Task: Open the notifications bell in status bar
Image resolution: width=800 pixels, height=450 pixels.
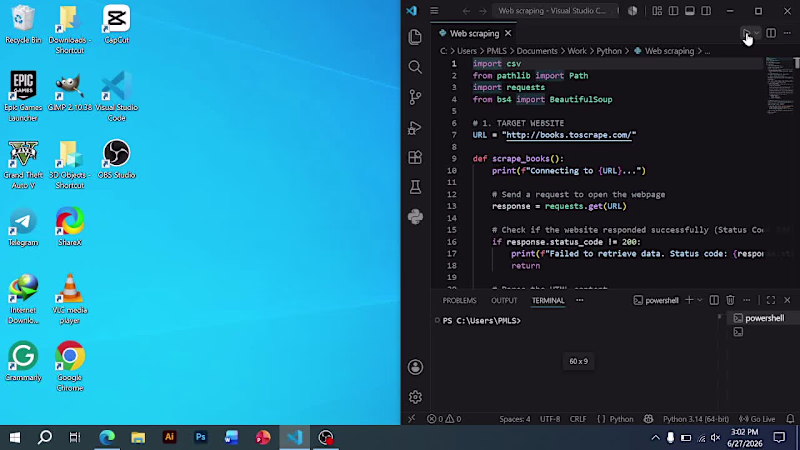Action: (x=790, y=419)
